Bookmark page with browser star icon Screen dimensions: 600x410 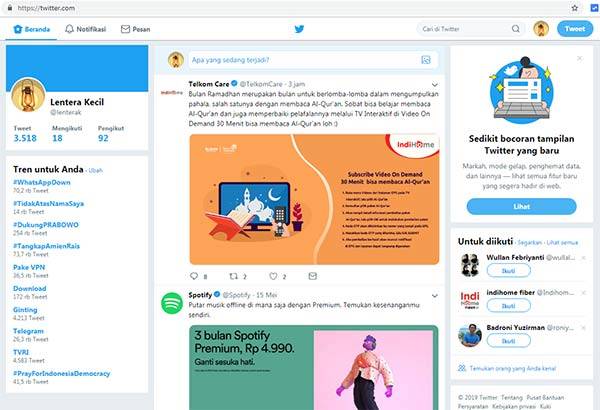coord(574,8)
